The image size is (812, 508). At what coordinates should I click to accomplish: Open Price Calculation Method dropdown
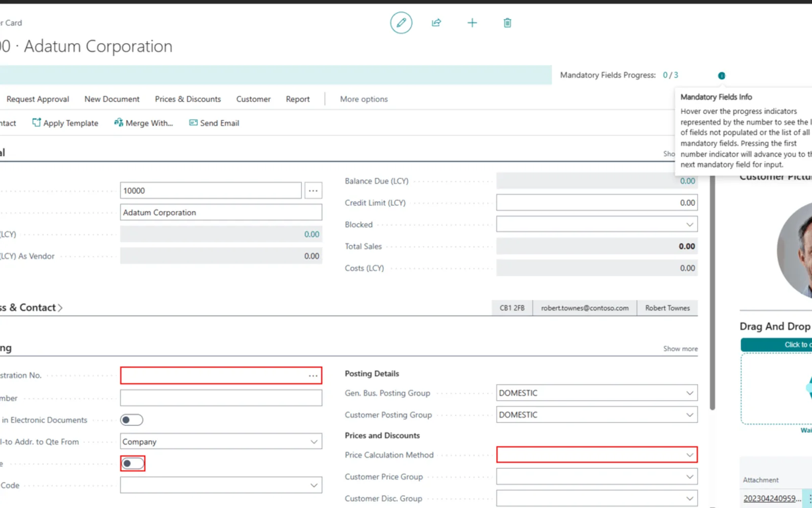(x=690, y=455)
